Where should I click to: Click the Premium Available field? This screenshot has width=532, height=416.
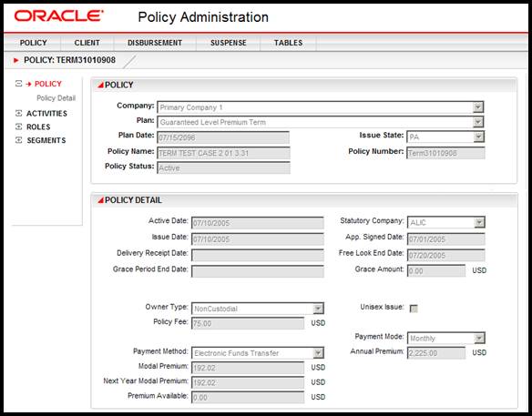[x=248, y=398]
